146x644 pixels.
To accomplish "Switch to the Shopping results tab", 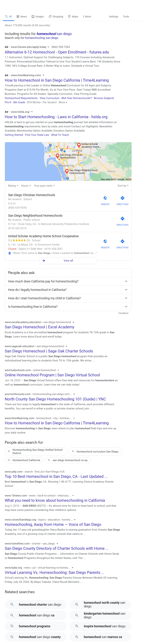I will point(56,17).
